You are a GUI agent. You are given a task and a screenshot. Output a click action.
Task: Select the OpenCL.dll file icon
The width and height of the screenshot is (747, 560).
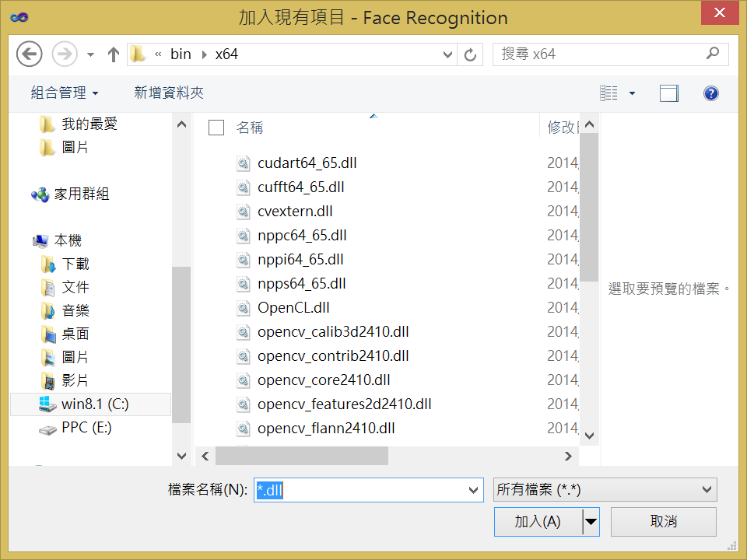pyautogui.click(x=244, y=307)
